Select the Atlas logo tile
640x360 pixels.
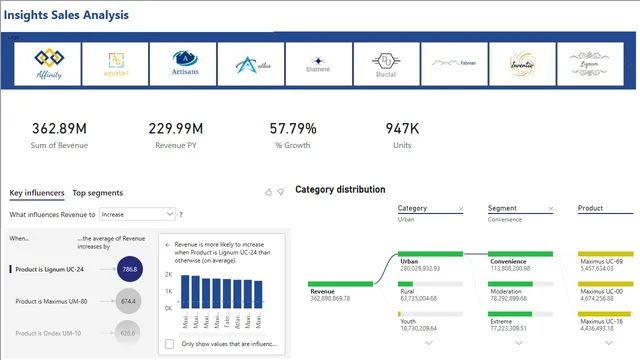pyautogui.click(x=251, y=64)
